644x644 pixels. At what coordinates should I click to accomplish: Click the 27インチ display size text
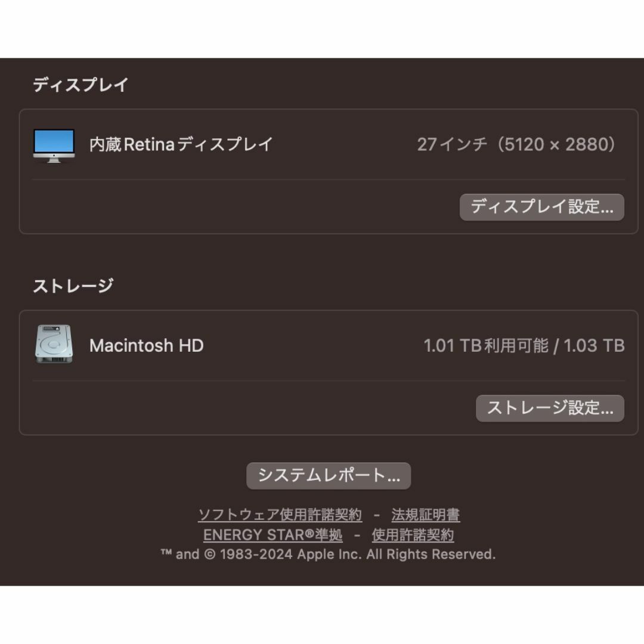pos(453,144)
